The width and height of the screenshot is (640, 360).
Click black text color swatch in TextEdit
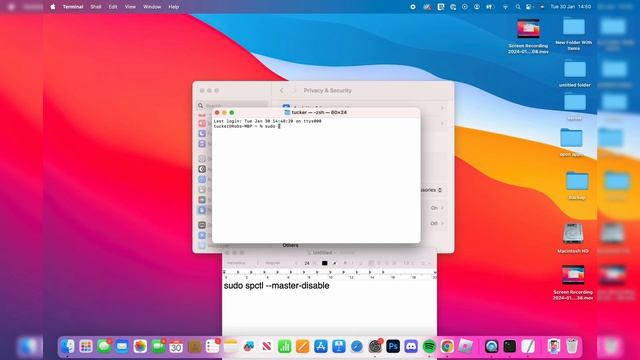click(324, 263)
